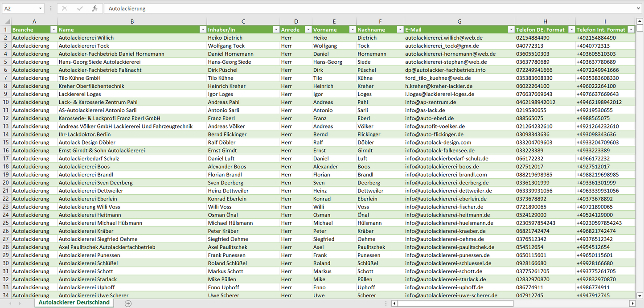Screen dimensions: 644x308
Task: Click the horizontal scrollbar left arrow
Action: point(394,304)
